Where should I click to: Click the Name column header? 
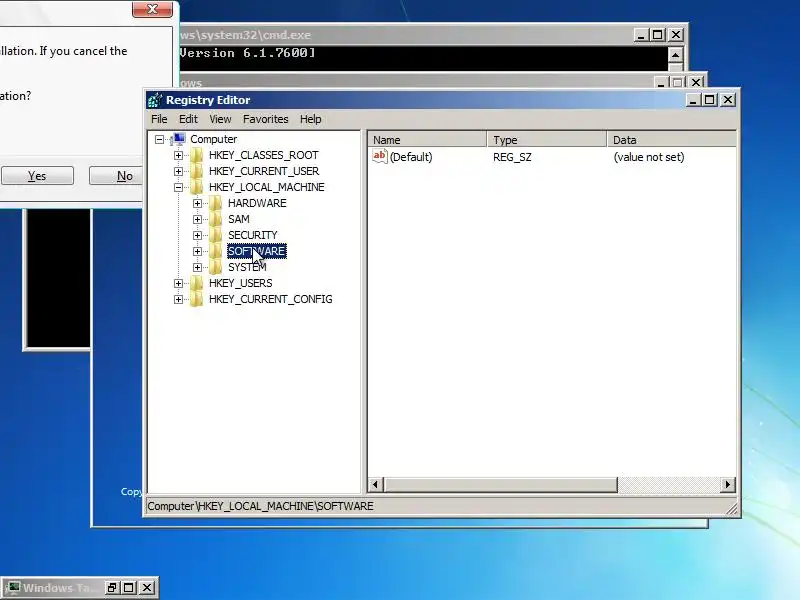click(x=427, y=140)
